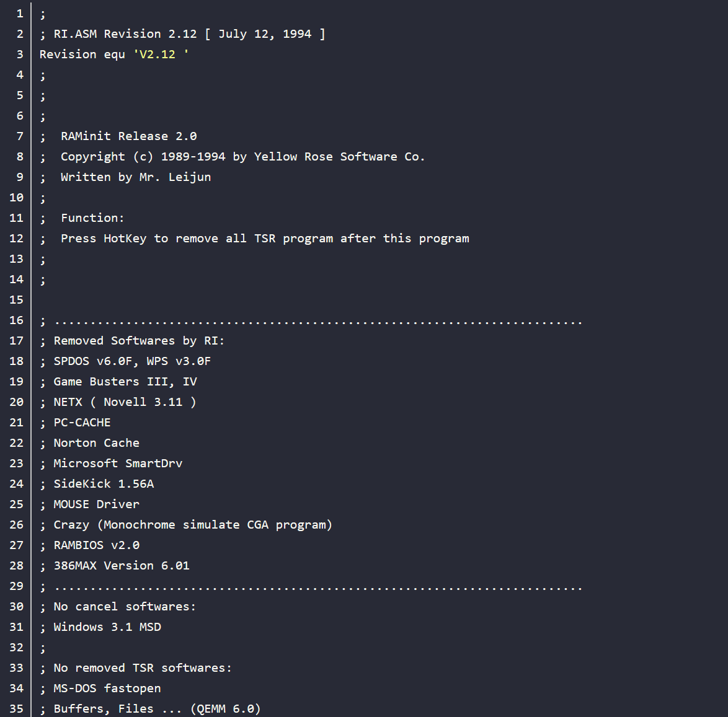Click line number 35 in the gutter
The image size is (728, 717).
16,709
